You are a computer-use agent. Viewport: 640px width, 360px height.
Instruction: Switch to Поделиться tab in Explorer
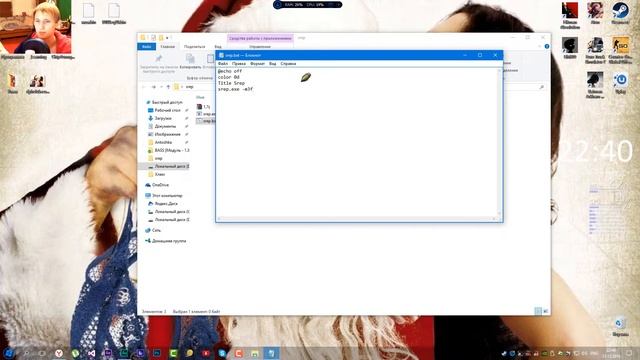pyautogui.click(x=194, y=47)
